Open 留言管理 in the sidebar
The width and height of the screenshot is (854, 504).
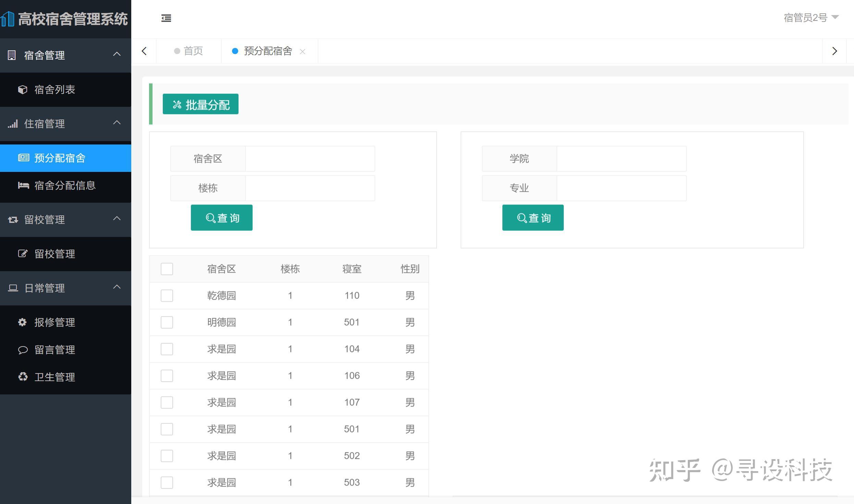65,350
